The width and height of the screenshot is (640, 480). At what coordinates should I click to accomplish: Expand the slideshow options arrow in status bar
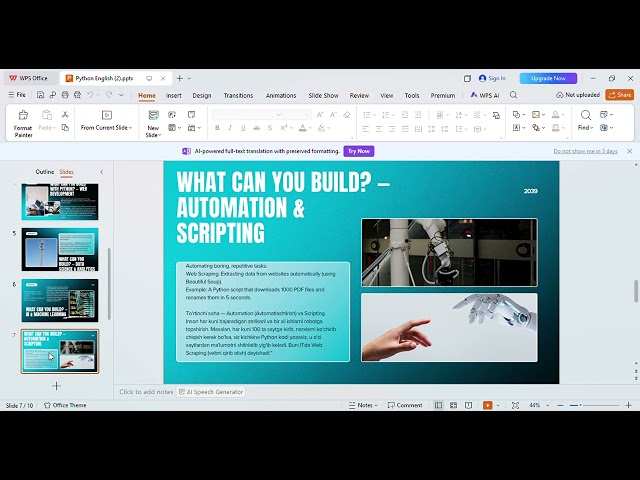pyautogui.click(x=498, y=405)
